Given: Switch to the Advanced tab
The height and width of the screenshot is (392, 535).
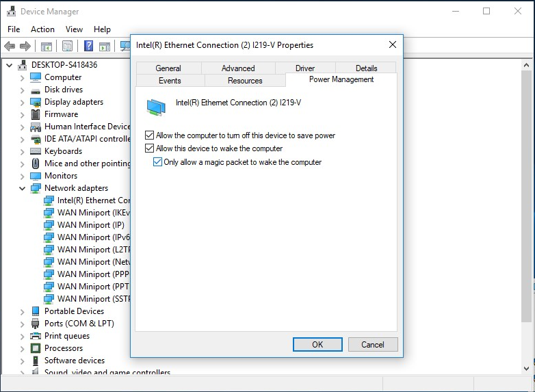Looking at the screenshot, I should 238,68.
